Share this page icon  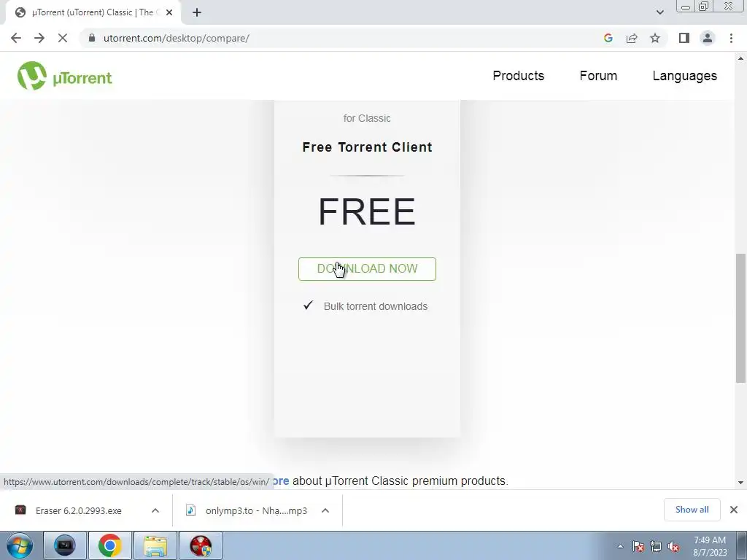632,38
